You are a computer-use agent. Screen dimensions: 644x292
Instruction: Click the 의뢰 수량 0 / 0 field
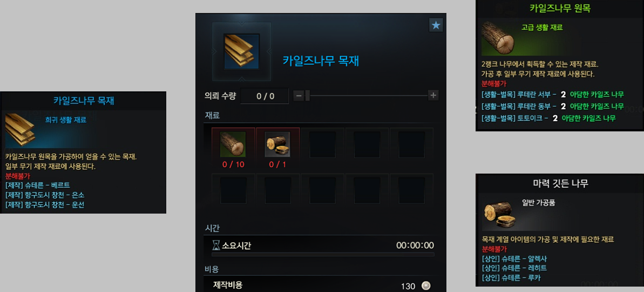pos(265,96)
